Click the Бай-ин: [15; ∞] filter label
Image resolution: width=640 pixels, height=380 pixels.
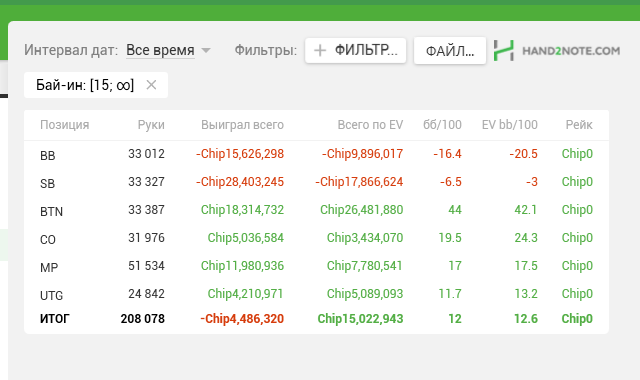click(85, 85)
